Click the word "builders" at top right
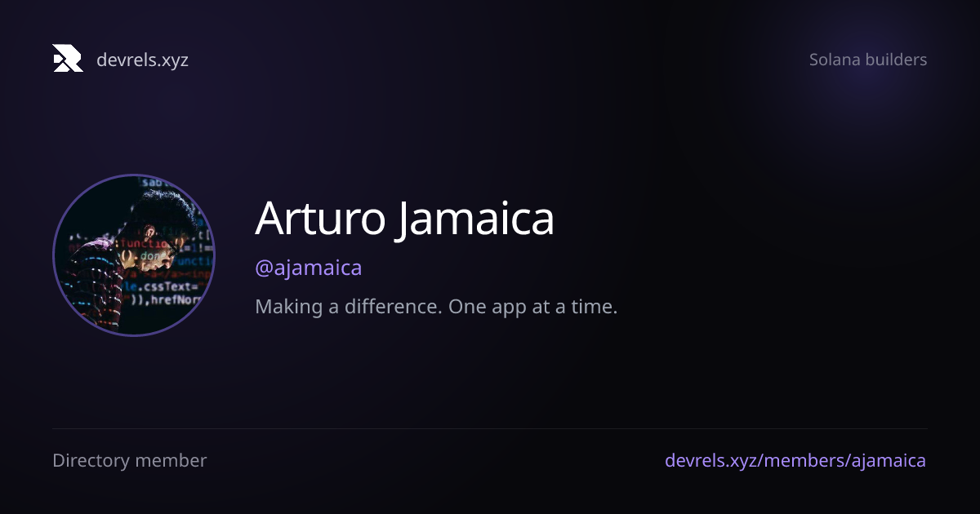 point(896,60)
